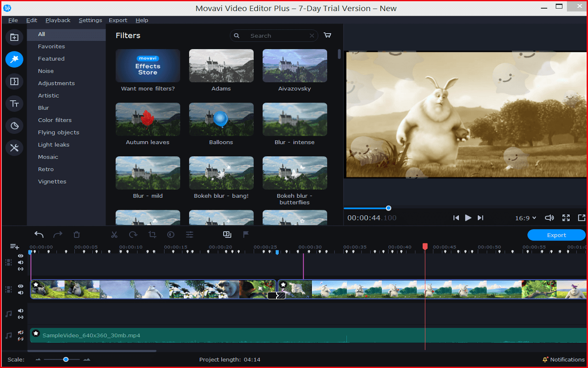This screenshot has height=368, width=588.
Task: Click the Notifications bell icon
Action: [545, 360]
